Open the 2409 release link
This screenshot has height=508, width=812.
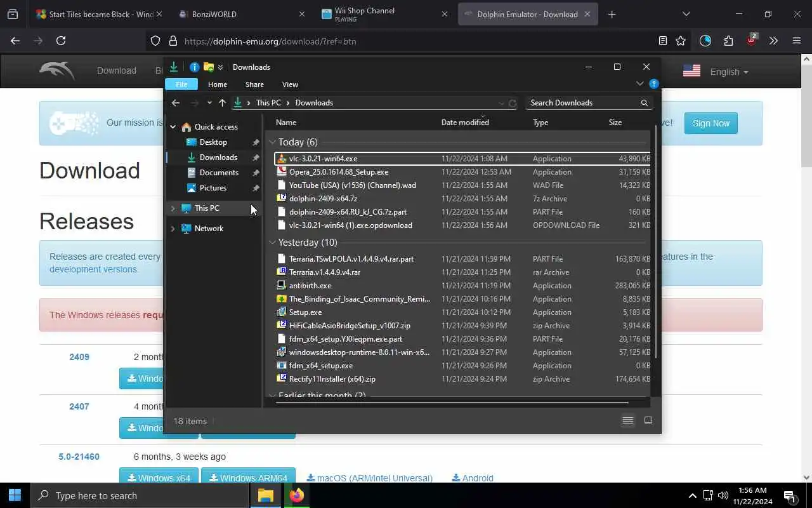pyautogui.click(x=79, y=357)
